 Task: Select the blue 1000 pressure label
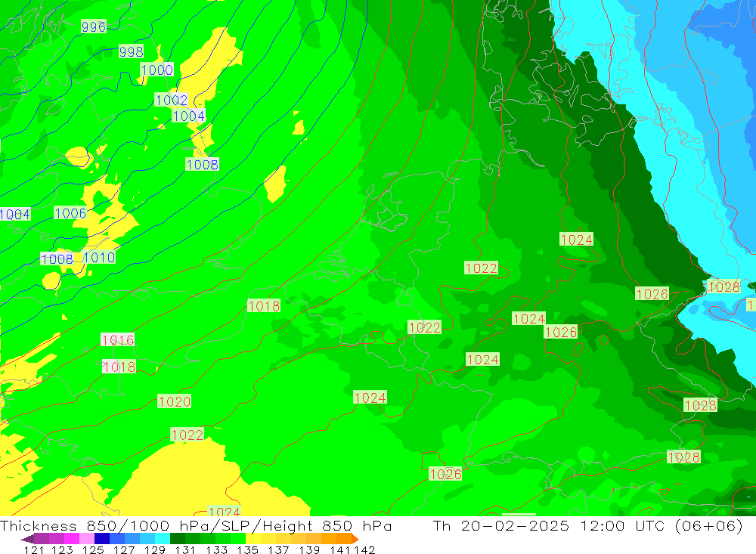point(156,70)
